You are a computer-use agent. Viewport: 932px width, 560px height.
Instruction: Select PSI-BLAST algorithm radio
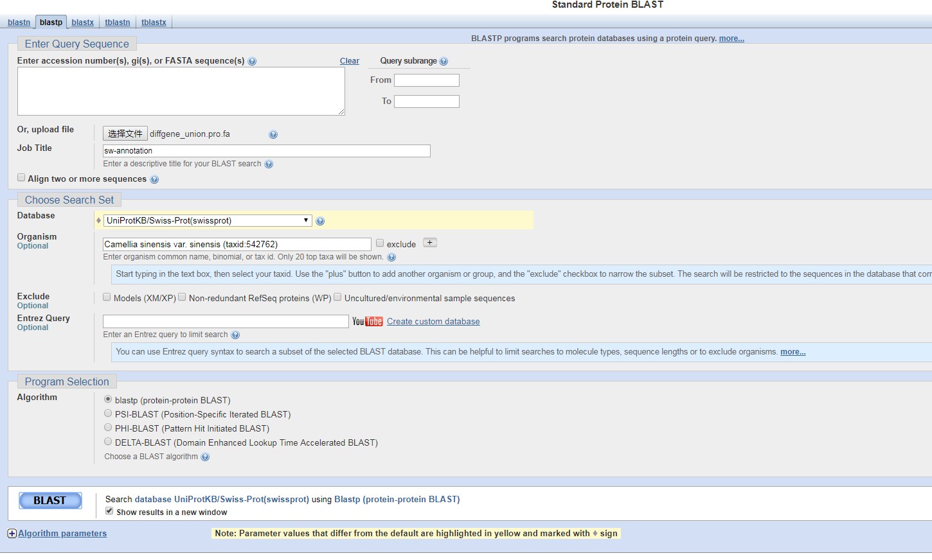click(x=108, y=414)
